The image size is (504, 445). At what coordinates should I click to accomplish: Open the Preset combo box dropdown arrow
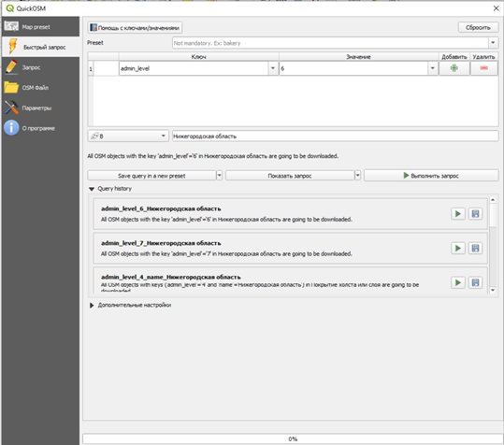[493, 42]
